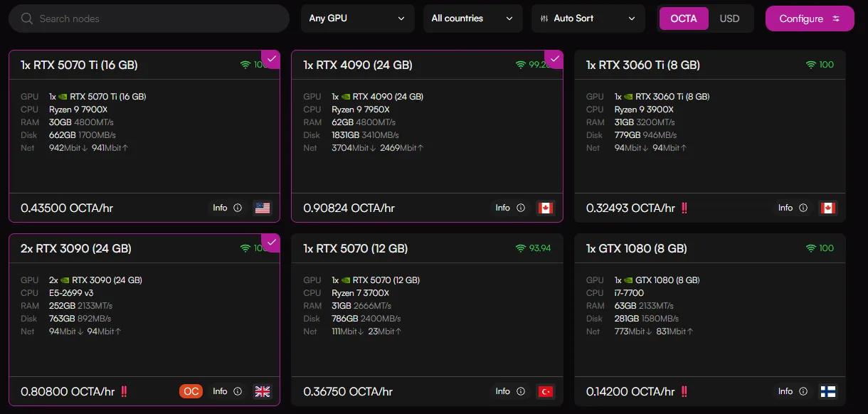Switch currency to USD
The image size is (868, 414).
click(729, 18)
